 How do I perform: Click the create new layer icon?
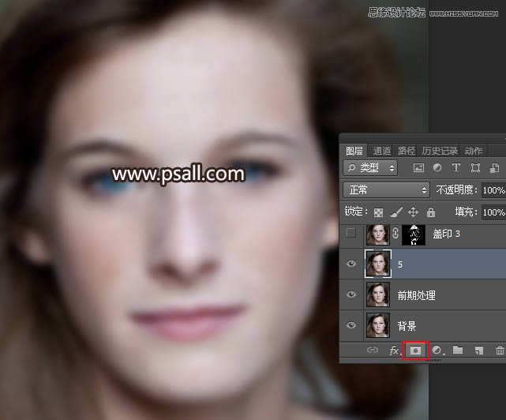478,351
